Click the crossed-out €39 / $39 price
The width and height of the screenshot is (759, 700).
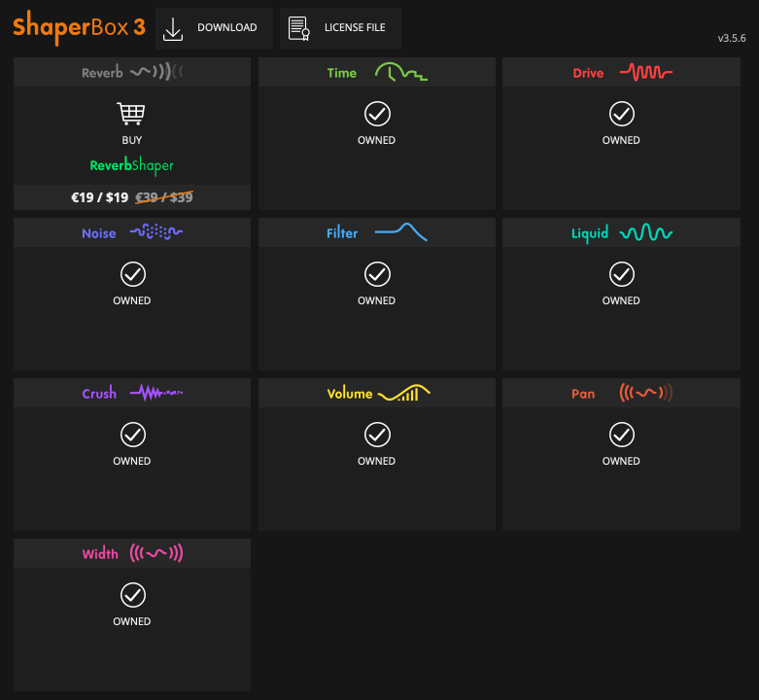(164, 197)
